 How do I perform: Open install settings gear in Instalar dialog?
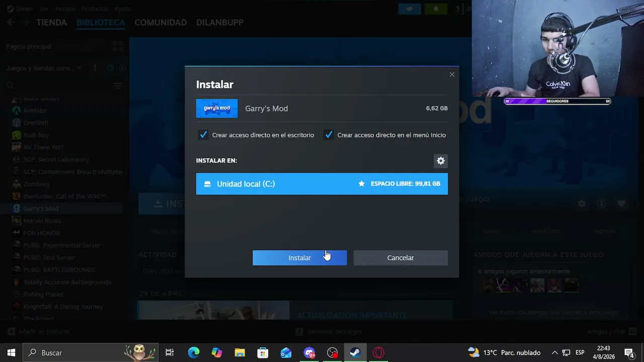coord(441,161)
